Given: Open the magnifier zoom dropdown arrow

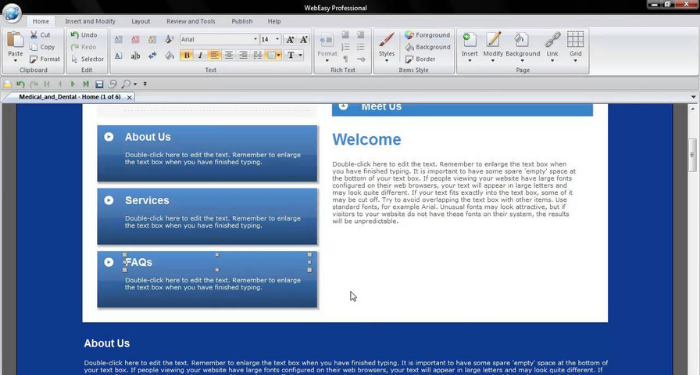Looking at the screenshot, I should tap(135, 84).
